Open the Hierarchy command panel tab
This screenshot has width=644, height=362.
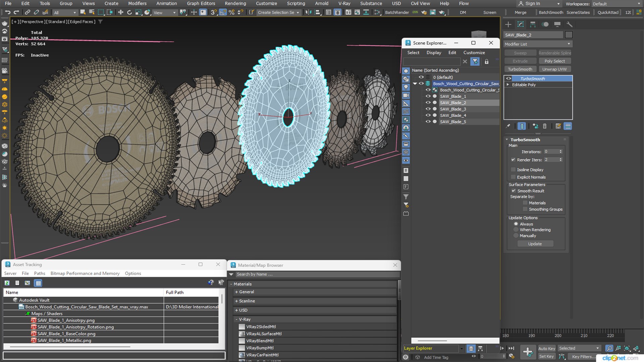tap(533, 24)
